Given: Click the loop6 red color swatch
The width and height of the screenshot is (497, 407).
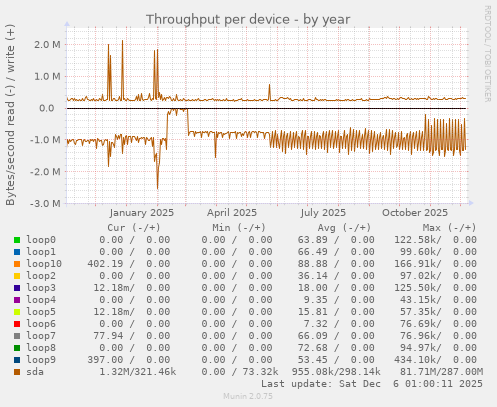Looking at the screenshot, I should tap(17, 324).
